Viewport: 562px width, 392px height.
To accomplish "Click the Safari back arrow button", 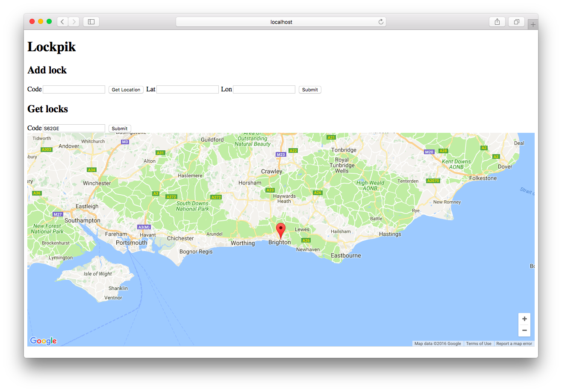I will pyautogui.click(x=62, y=22).
